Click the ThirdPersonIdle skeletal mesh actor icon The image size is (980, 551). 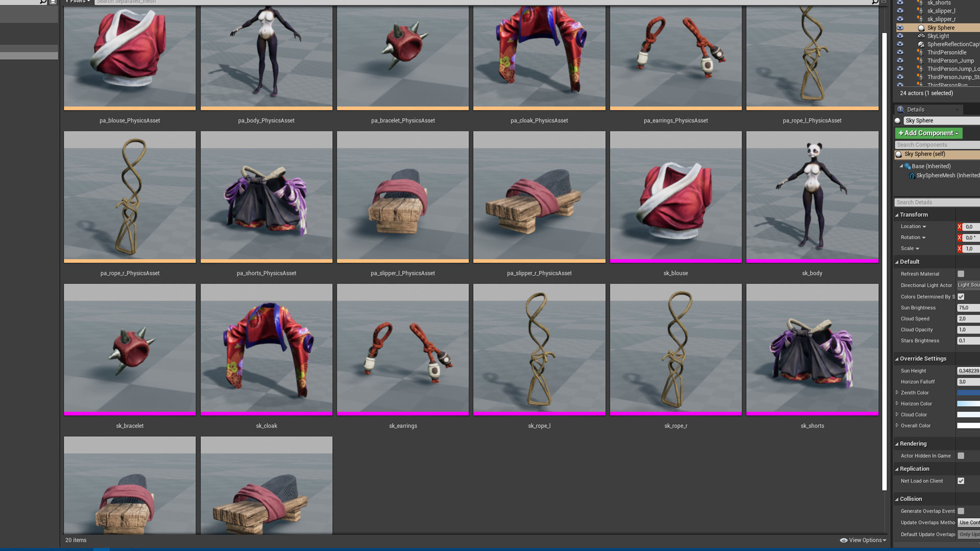[920, 53]
